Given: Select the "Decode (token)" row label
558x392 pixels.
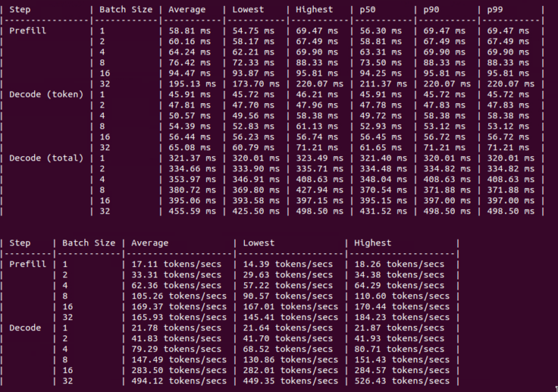Looking at the screenshot, I should point(46,94).
